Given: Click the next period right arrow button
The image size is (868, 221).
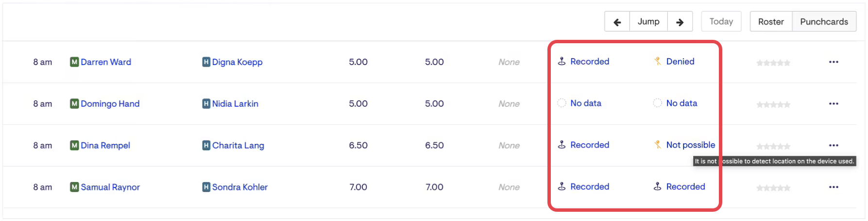Looking at the screenshot, I should 680,22.
